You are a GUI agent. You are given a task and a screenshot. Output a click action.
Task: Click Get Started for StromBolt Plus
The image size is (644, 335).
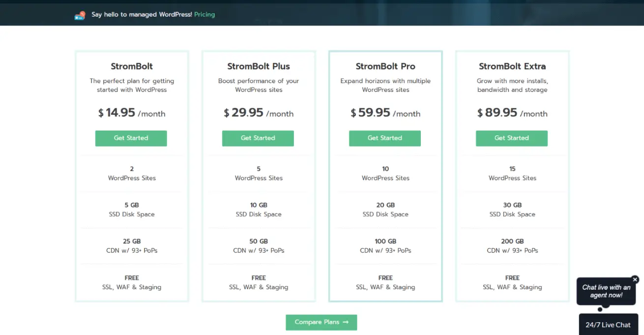click(x=258, y=138)
